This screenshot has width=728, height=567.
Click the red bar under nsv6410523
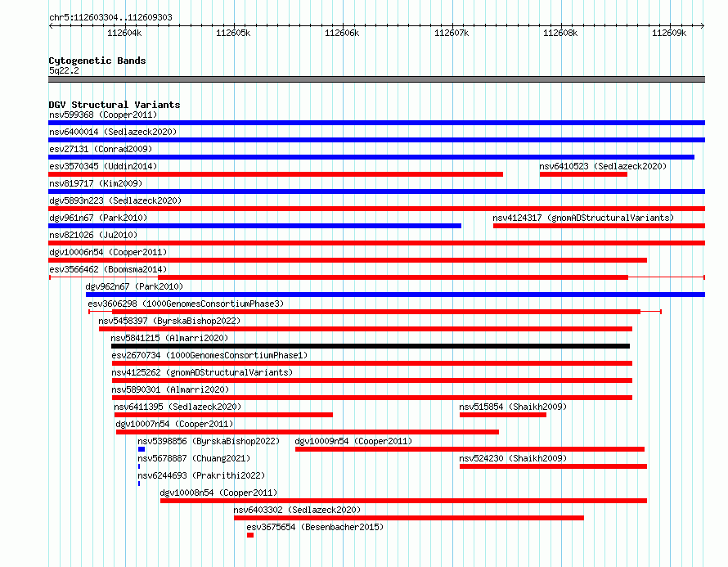[x=583, y=174]
